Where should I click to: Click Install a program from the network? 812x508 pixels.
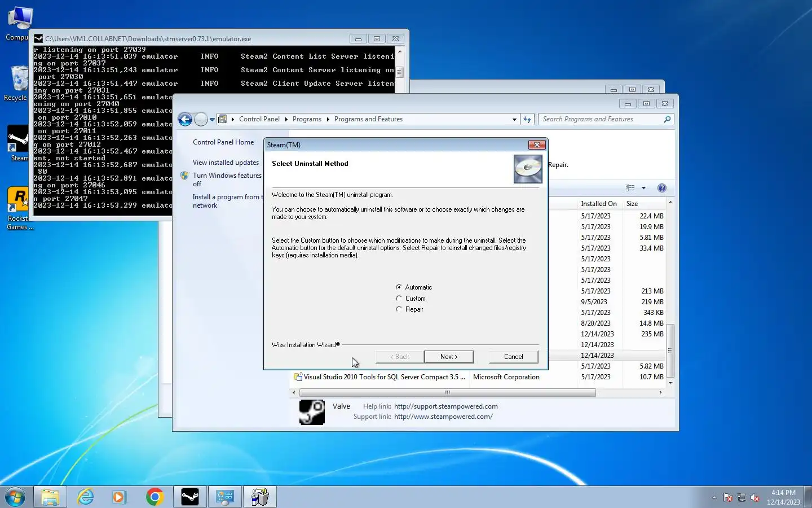[227, 201]
